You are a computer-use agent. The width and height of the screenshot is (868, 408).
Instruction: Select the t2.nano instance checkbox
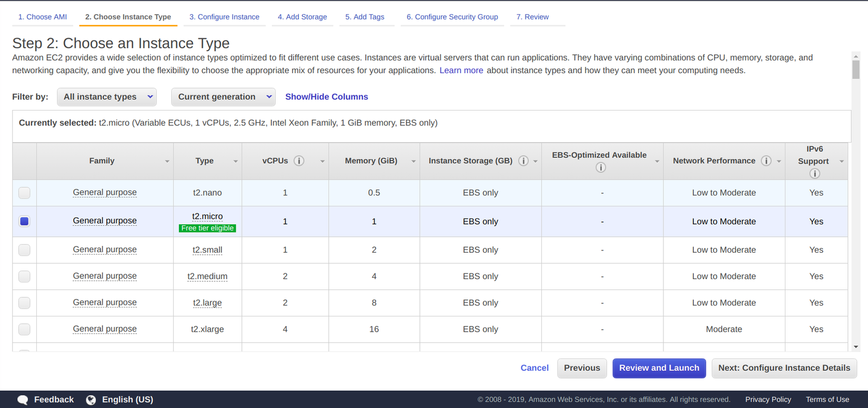[x=24, y=193]
